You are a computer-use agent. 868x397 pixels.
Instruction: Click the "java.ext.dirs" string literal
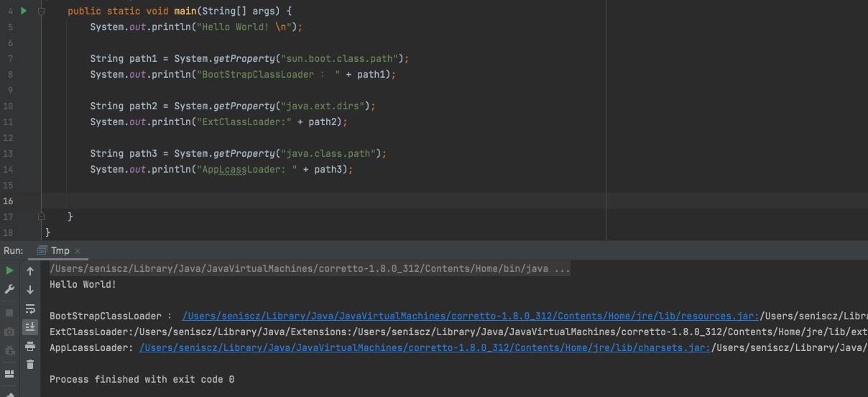tap(325, 106)
